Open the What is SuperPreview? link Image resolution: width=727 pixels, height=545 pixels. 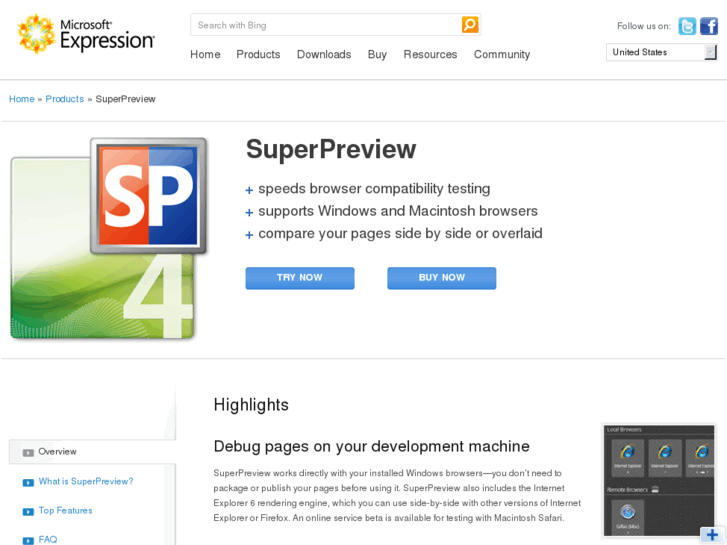86,481
